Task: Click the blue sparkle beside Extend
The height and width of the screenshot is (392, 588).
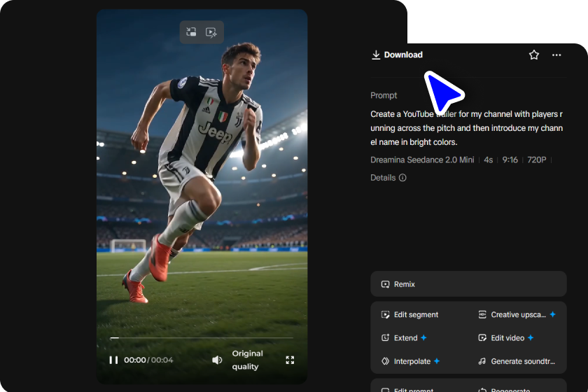Action: point(423,337)
